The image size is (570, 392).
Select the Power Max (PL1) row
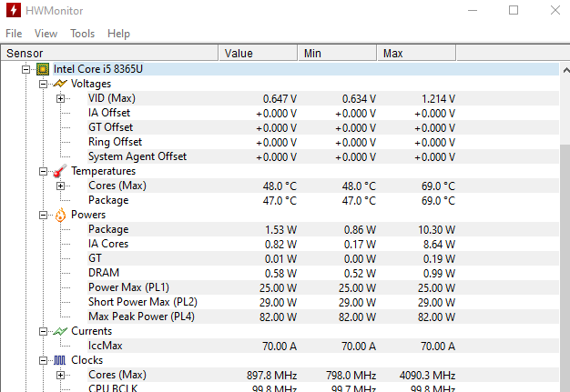(x=323, y=287)
